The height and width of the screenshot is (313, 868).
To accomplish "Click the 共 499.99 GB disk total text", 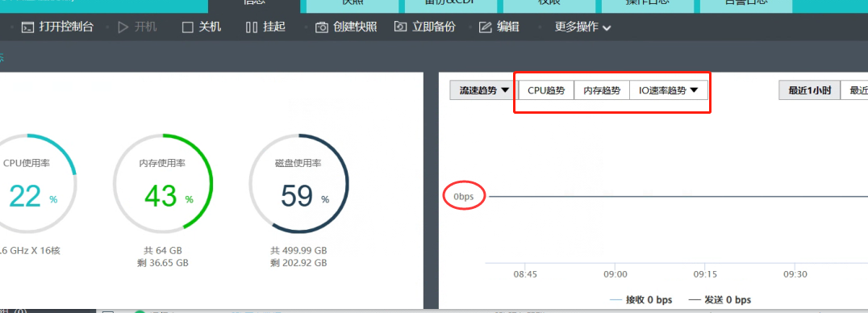I will click(x=299, y=250).
